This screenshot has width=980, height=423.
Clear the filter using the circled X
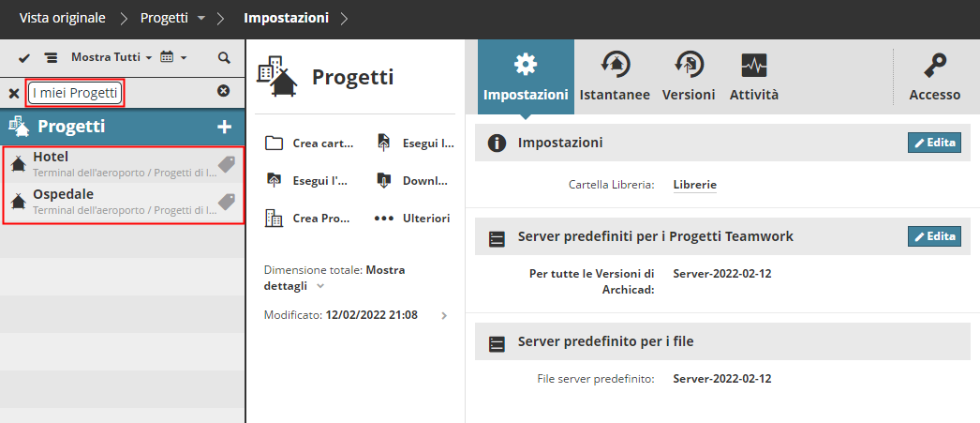point(223,91)
